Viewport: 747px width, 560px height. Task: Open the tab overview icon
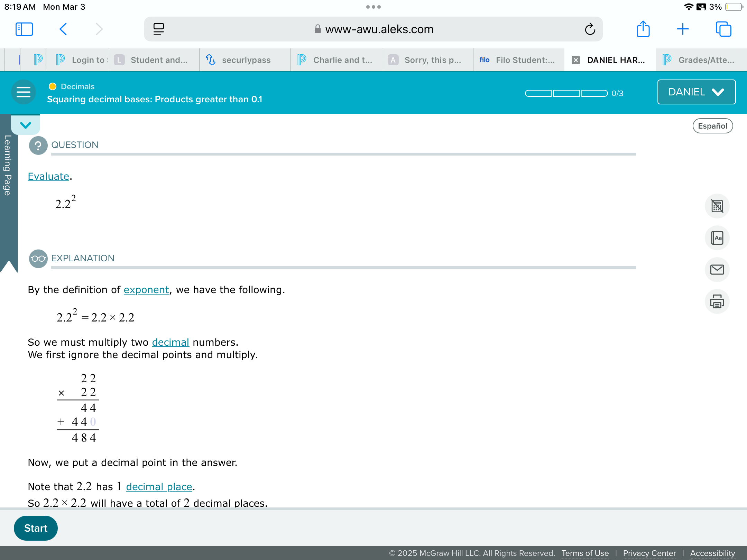pos(723,29)
